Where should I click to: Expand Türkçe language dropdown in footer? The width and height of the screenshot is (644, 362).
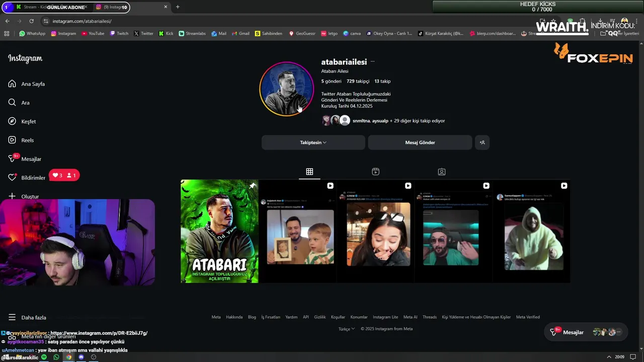(347, 329)
